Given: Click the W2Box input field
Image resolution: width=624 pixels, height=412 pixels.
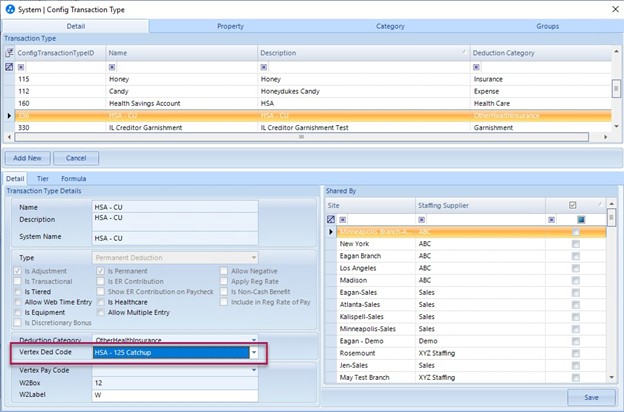Looking at the screenshot, I should [175, 383].
